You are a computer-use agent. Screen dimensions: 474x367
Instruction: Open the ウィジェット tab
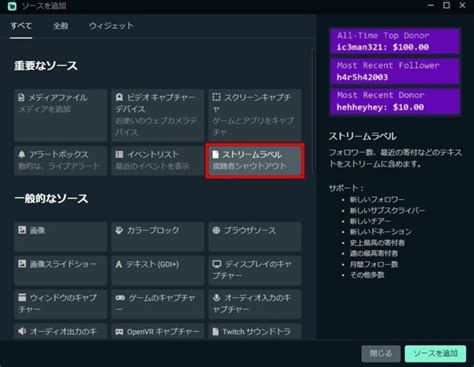coord(111,26)
